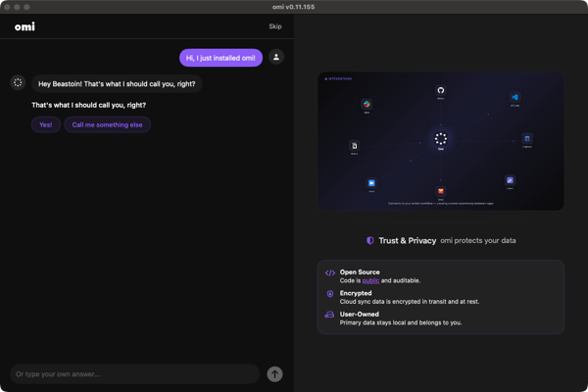This screenshot has height=392, width=588.
Task: Open the 'public' code link
Action: (x=370, y=280)
